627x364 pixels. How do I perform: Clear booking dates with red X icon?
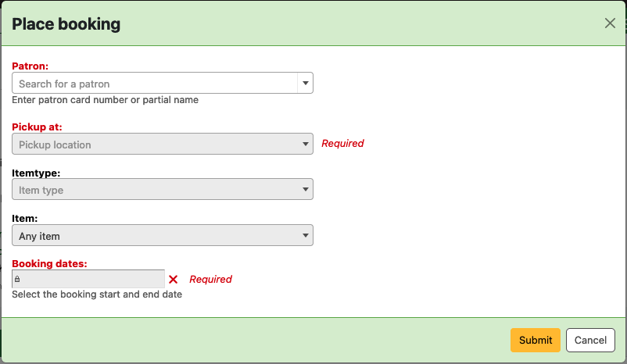coord(174,280)
